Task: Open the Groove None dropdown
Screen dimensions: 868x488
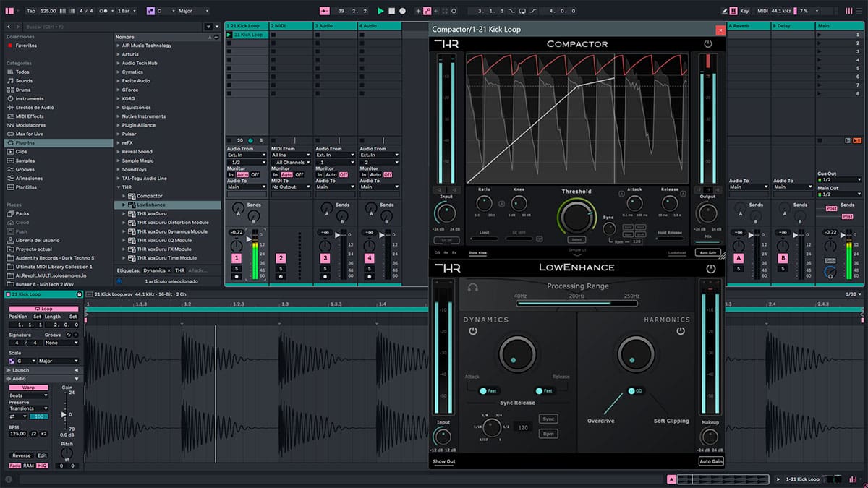Action: [61, 343]
